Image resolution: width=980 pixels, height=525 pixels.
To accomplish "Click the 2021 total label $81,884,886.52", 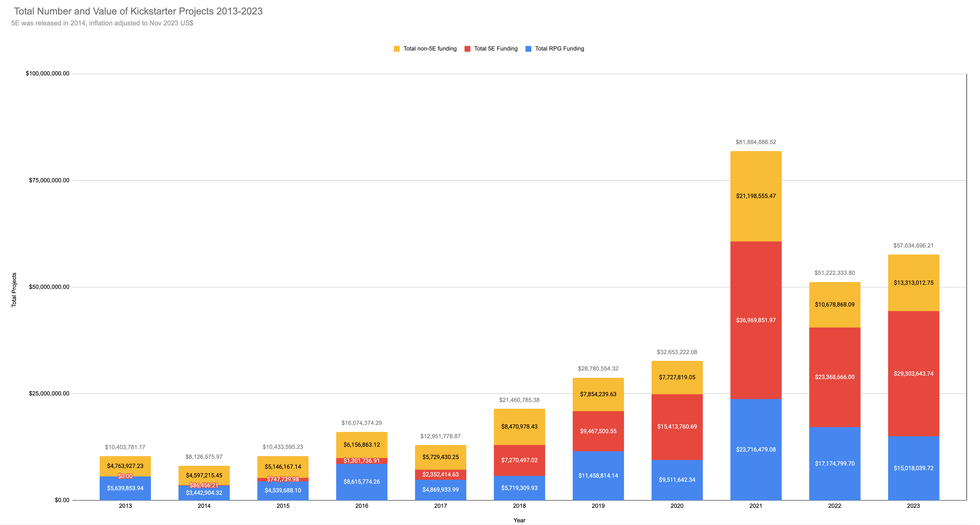I will point(756,142).
